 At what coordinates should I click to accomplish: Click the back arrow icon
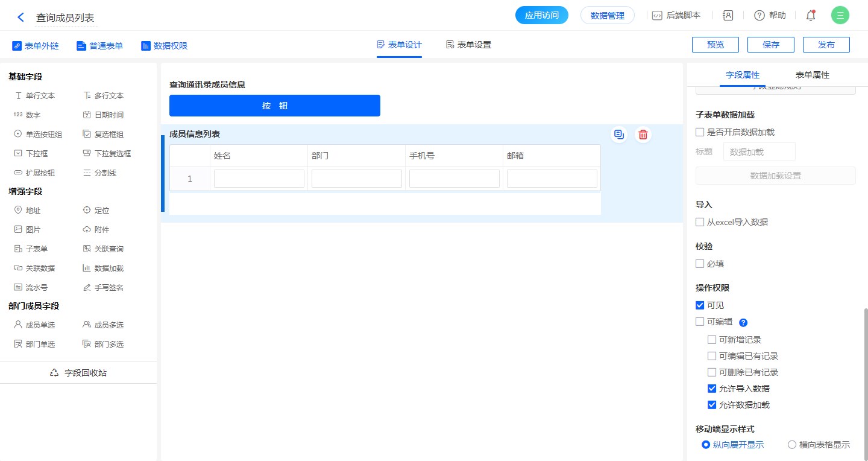point(20,17)
